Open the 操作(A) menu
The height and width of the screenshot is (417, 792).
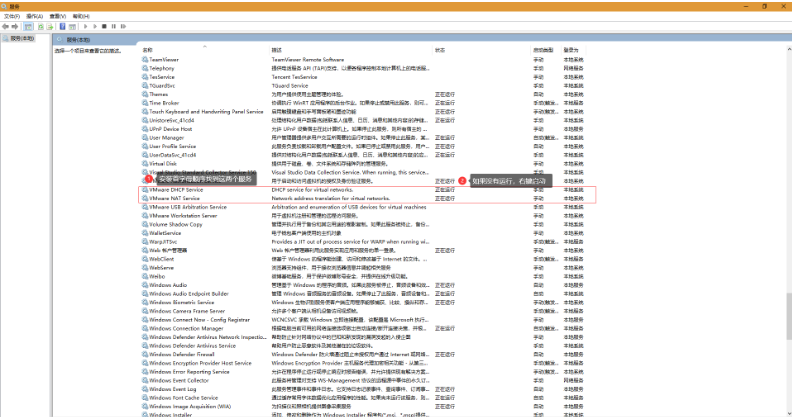tap(34, 16)
